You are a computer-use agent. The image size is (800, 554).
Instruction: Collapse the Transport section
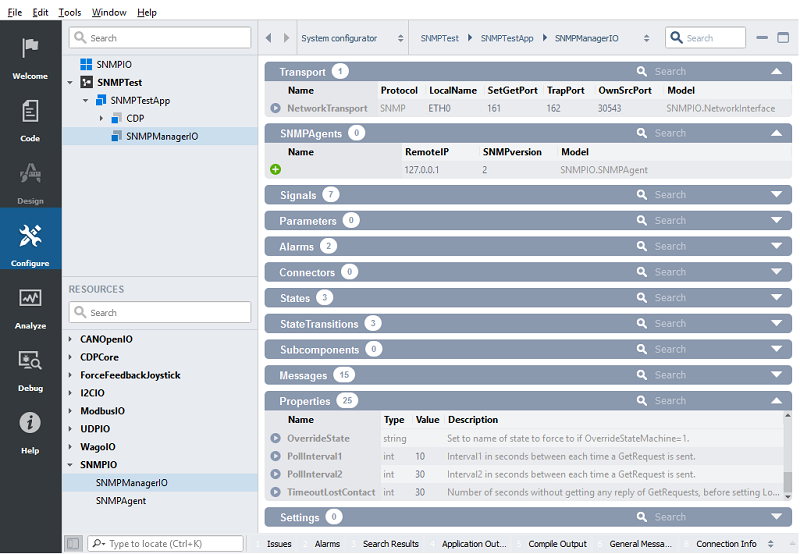[x=776, y=72]
